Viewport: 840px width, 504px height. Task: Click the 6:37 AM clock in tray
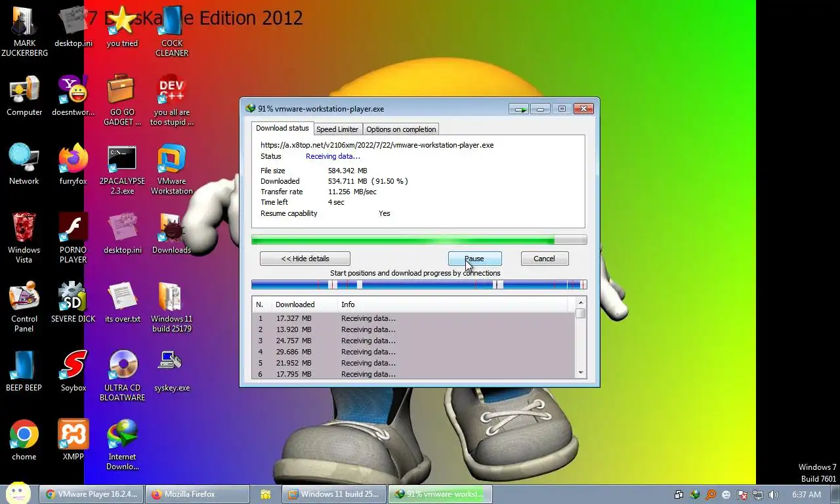807,495
